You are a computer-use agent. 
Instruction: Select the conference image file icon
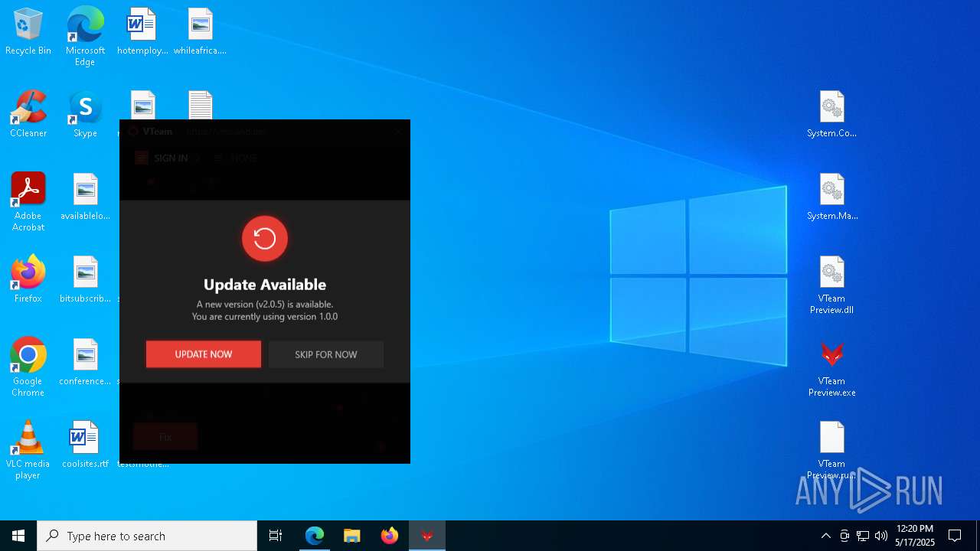pyautogui.click(x=85, y=363)
